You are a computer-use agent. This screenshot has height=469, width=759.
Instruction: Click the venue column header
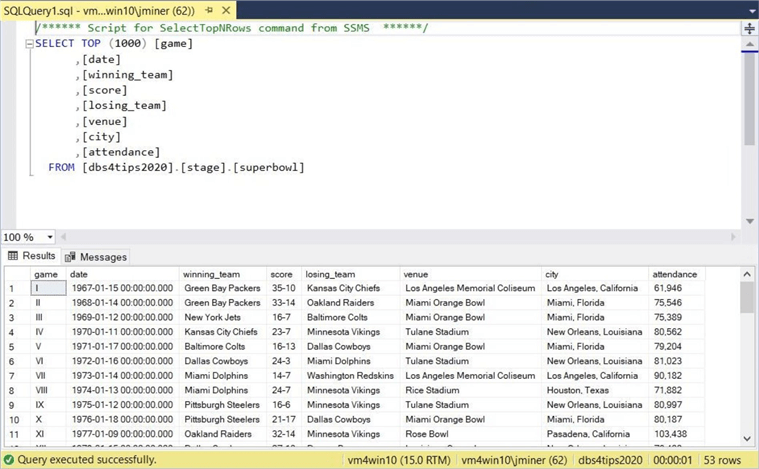point(417,274)
